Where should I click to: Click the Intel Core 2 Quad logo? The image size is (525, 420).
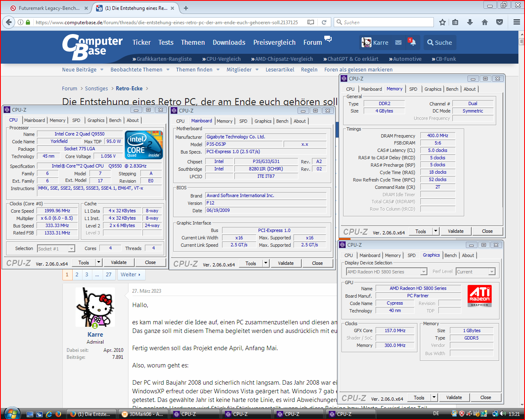click(x=144, y=145)
